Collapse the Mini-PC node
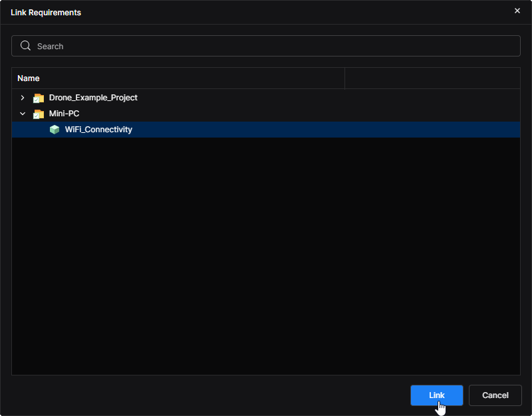The height and width of the screenshot is (416, 532). (x=23, y=114)
